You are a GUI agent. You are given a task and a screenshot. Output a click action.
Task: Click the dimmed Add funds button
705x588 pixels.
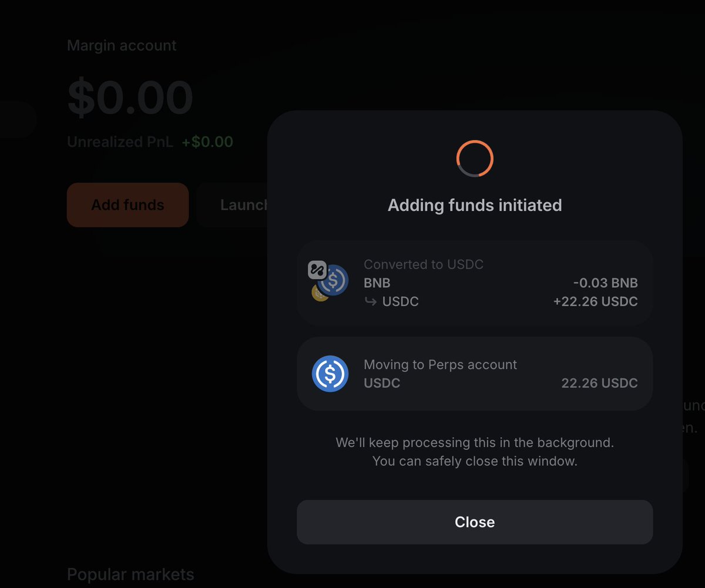pyautogui.click(x=127, y=205)
